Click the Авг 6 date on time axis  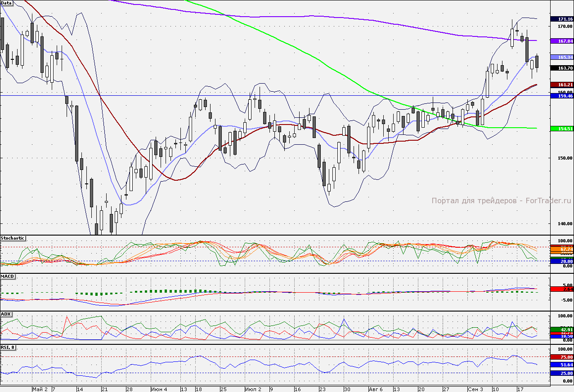[375, 389]
